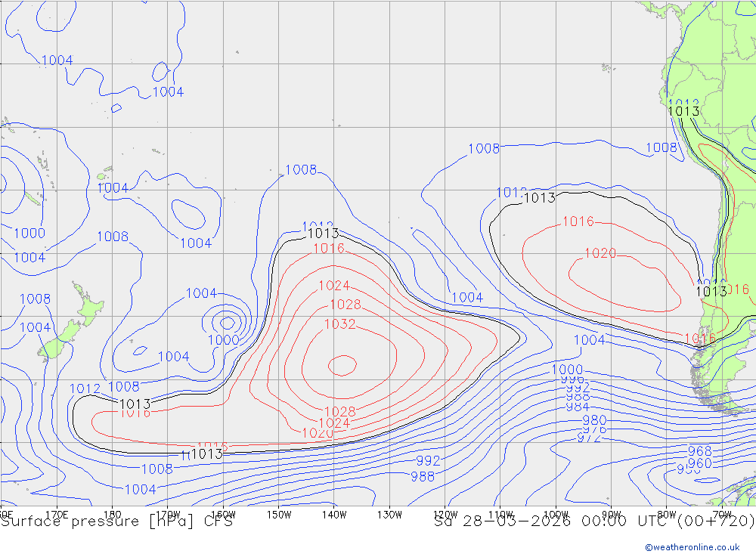Image resolution: width=756 pixels, height=554 pixels.
Task: Open the weatheronline.co.uk copyright link
Action: point(692,547)
